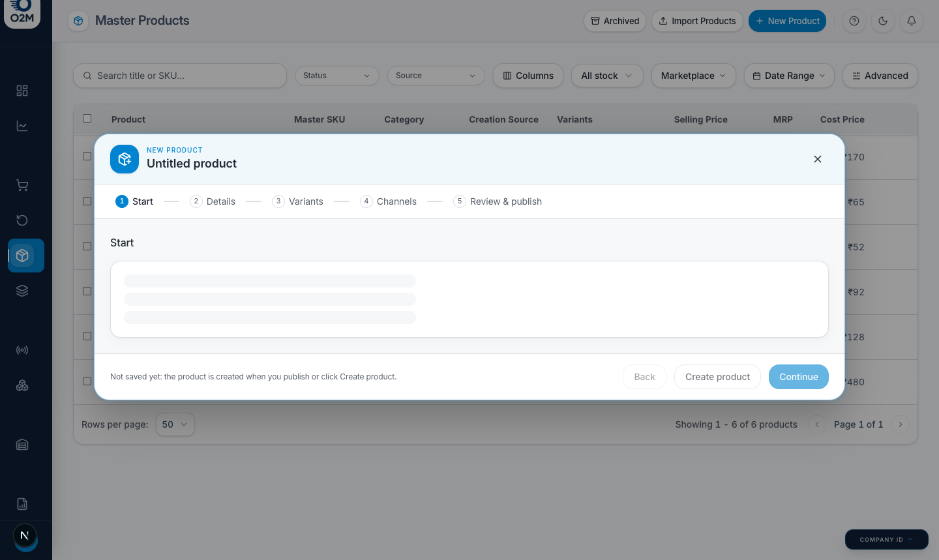Screen dimensions: 939x560
Task: Toggle the select-all checkbox in table header
Action: coord(87,119)
